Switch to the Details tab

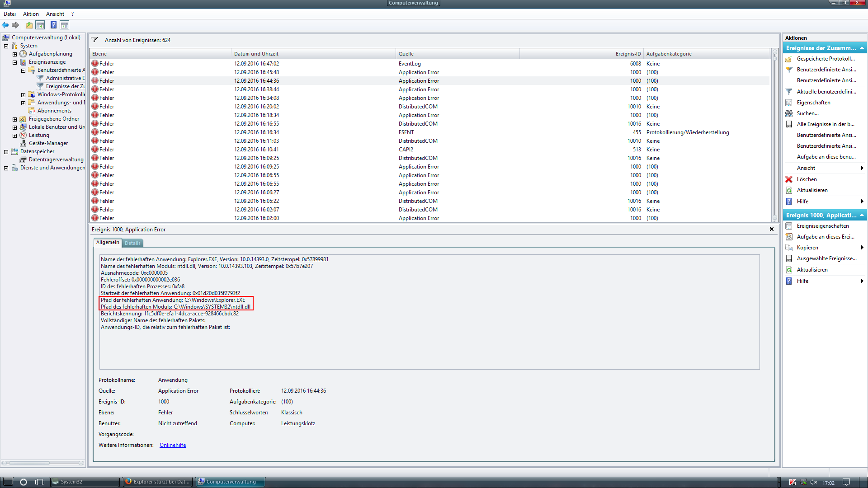coord(132,243)
